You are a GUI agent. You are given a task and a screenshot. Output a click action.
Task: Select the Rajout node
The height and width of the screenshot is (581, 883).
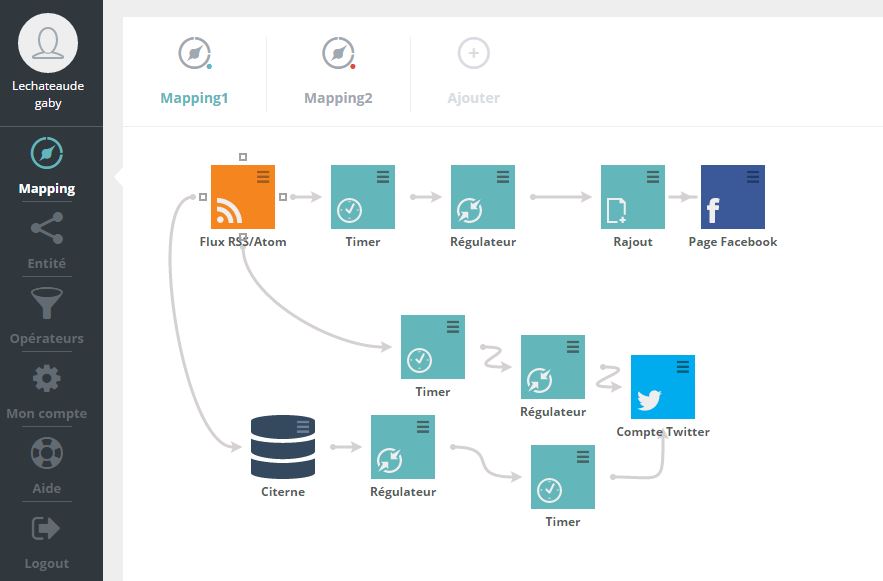633,196
